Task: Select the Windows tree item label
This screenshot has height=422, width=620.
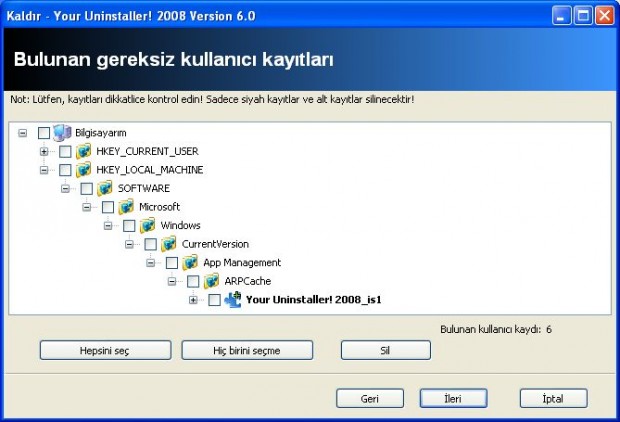Action: point(180,225)
